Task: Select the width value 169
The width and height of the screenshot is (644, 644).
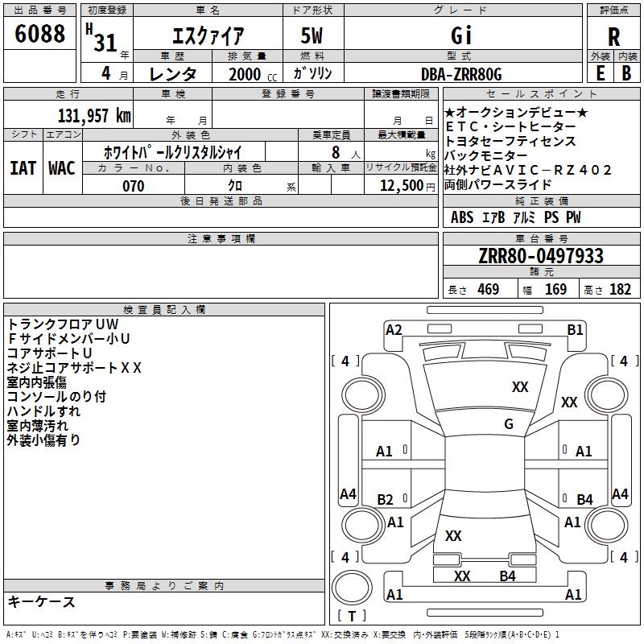Action: point(555,289)
